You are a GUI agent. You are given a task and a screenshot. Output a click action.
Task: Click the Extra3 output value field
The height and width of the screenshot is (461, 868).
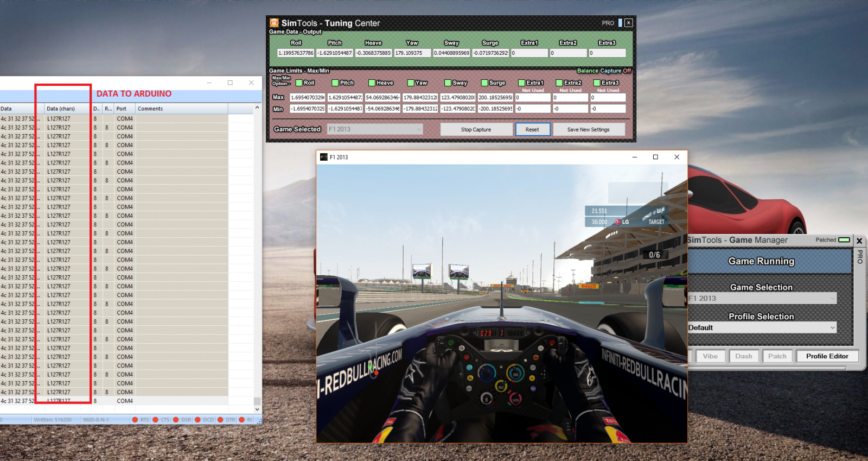coord(607,53)
